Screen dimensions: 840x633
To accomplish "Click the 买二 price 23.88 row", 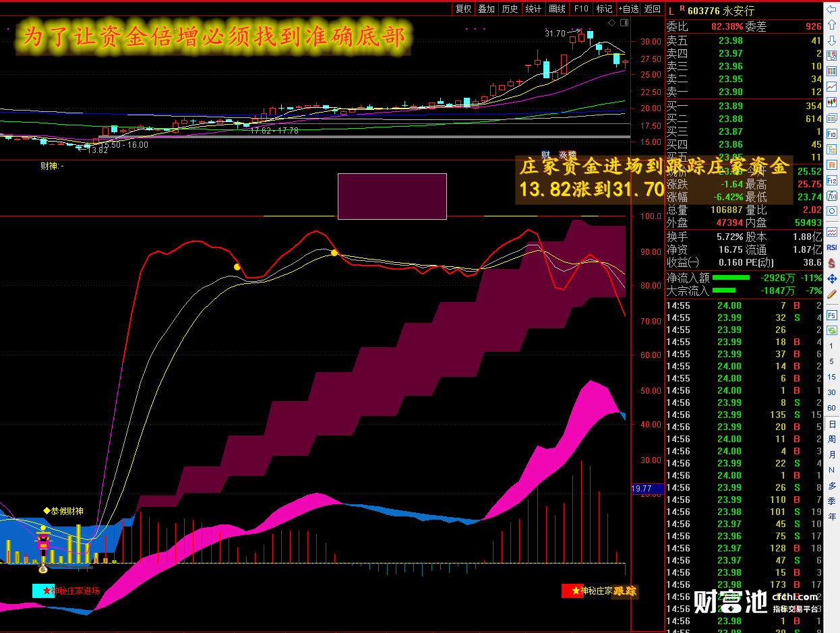I will click(744, 119).
